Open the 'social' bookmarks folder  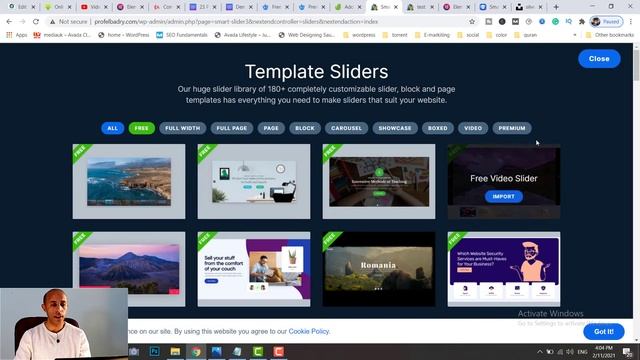tap(468, 35)
